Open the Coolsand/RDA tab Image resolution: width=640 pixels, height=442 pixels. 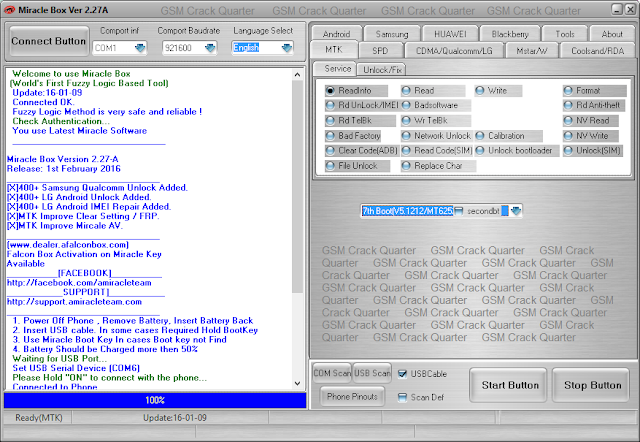click(598, 51)
